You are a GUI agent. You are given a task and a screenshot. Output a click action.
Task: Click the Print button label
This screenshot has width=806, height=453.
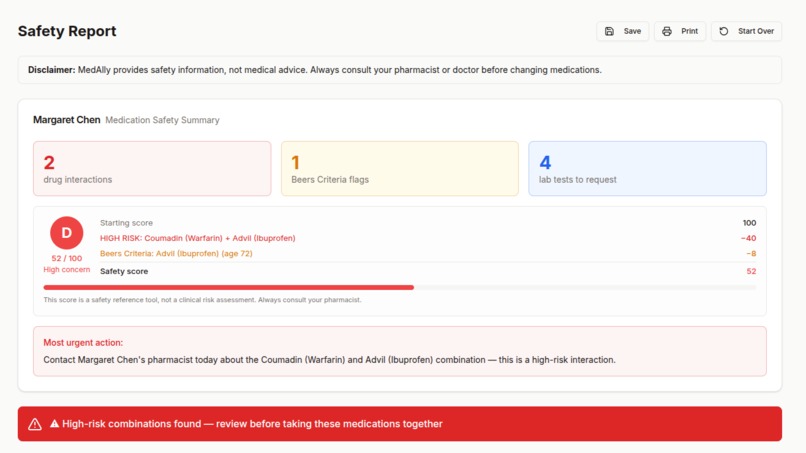[689, 31]
